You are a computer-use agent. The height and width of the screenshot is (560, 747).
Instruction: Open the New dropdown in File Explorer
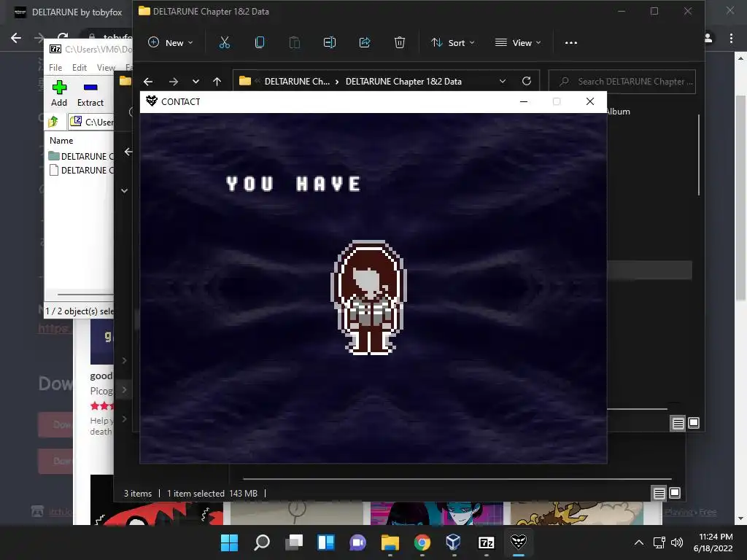(x=171, y=43)
